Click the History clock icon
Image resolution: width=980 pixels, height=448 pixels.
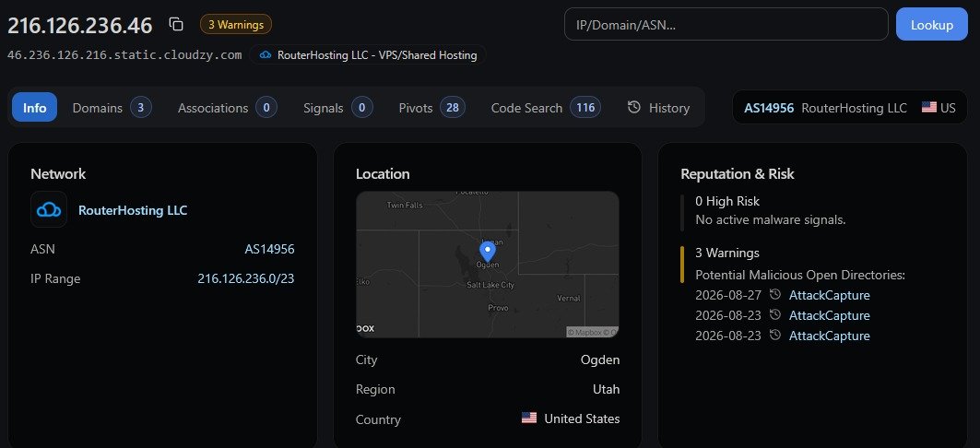(x=633, y=107)
